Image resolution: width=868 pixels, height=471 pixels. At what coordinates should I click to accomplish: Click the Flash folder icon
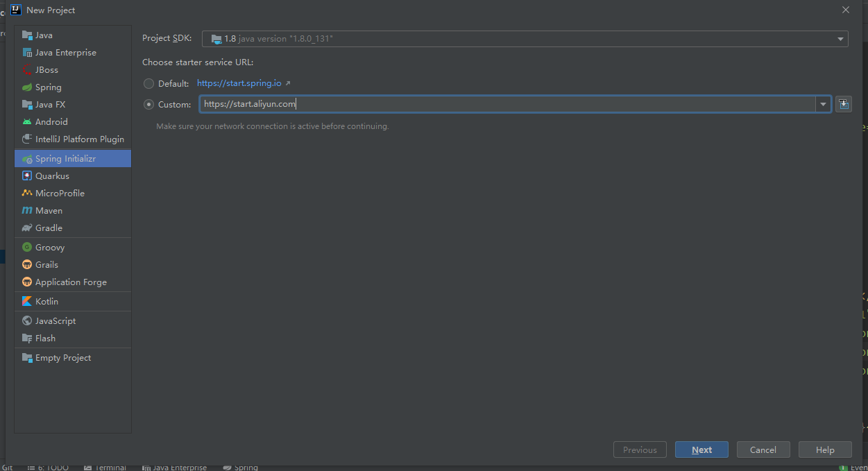27,338
